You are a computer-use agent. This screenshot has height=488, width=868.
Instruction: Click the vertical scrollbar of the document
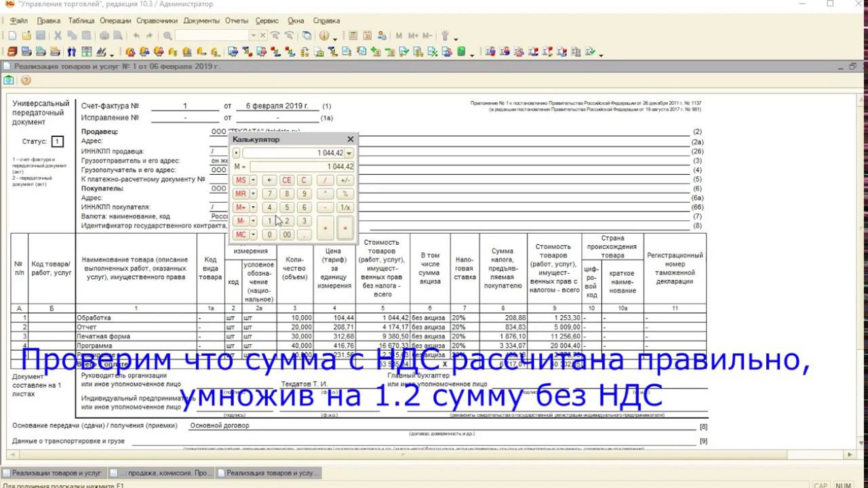(x=862, y=271)
